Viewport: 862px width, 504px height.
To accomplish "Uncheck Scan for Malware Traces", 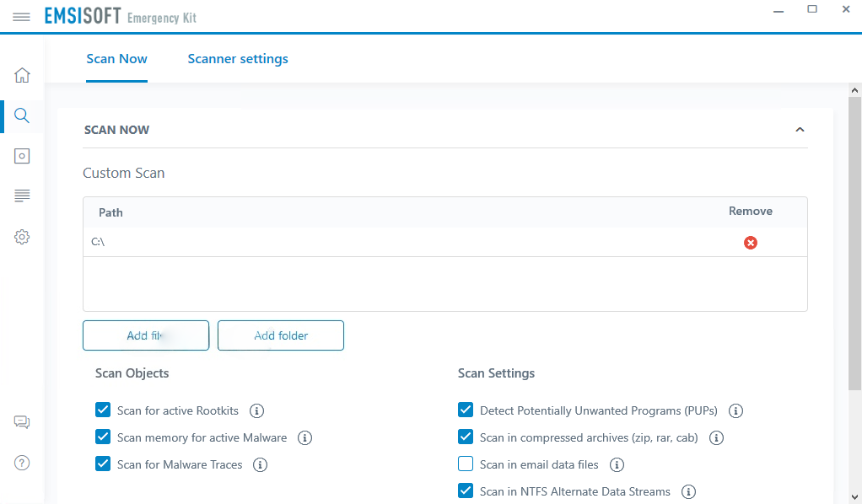I will [103, 464].
